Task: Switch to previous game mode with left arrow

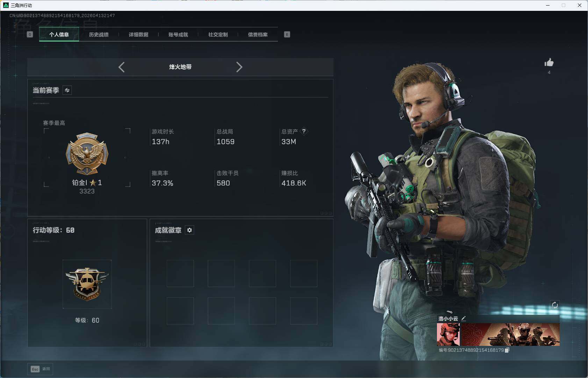Action: (x=121, y=67)
